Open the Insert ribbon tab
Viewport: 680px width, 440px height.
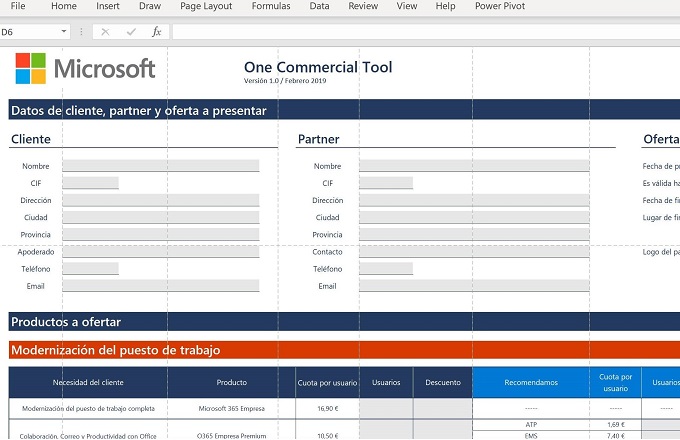click(108, 6)
